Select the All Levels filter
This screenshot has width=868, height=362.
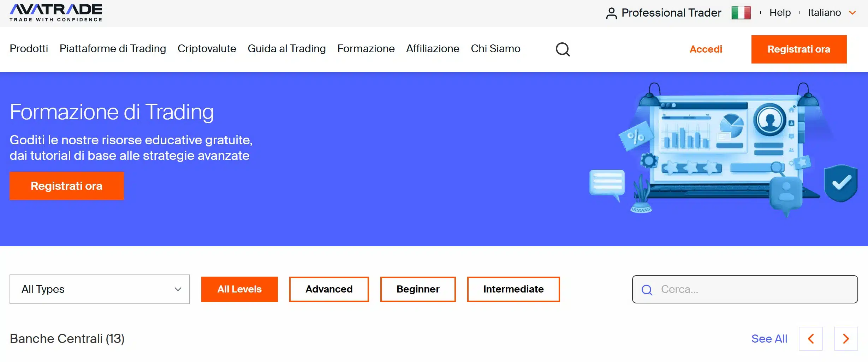(x=239, y=289)
